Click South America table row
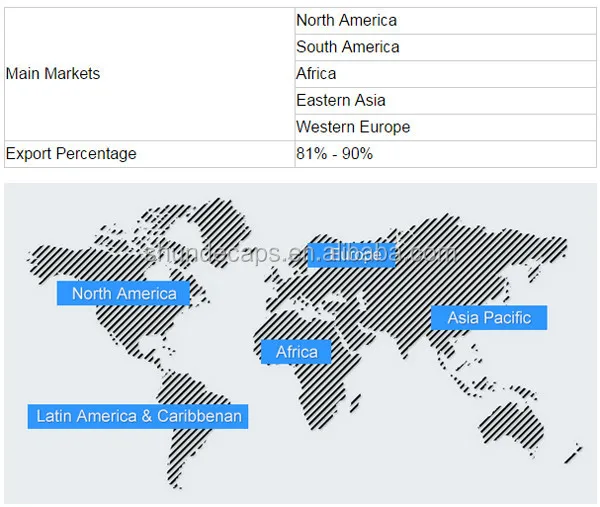Viewport: 600px width, 507px height. 445,47
